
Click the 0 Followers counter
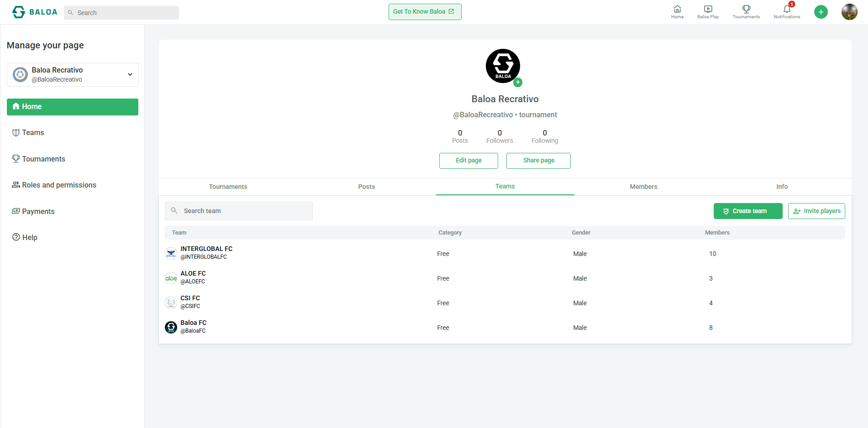coord(500,136)
